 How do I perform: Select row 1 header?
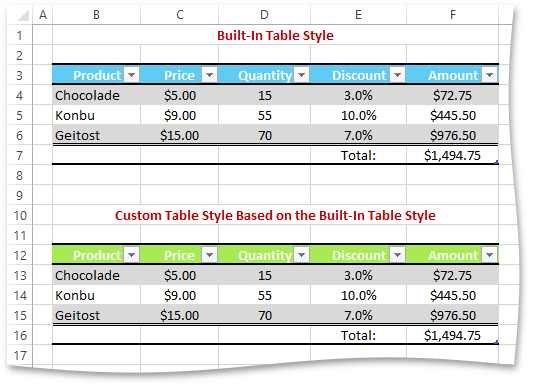pos(20,35)
